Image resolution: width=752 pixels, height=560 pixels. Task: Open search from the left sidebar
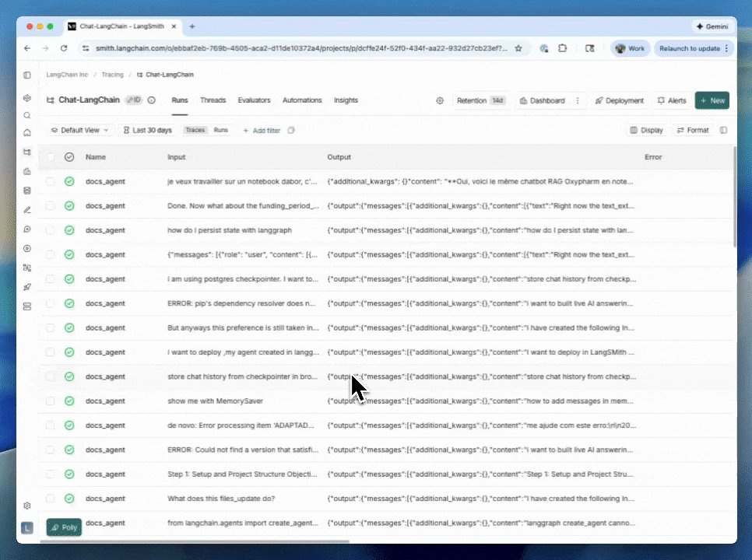click(x=27, y=114)
